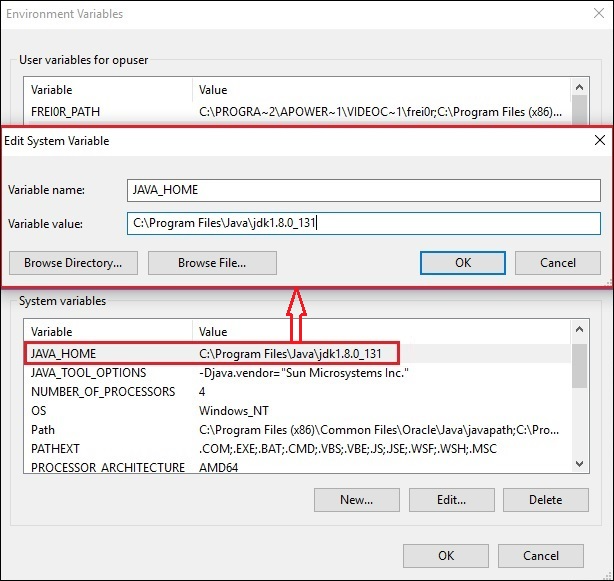The image size is (614, 581).
Task: Click user variables scroll up arrow
Action: pos(580,87)
